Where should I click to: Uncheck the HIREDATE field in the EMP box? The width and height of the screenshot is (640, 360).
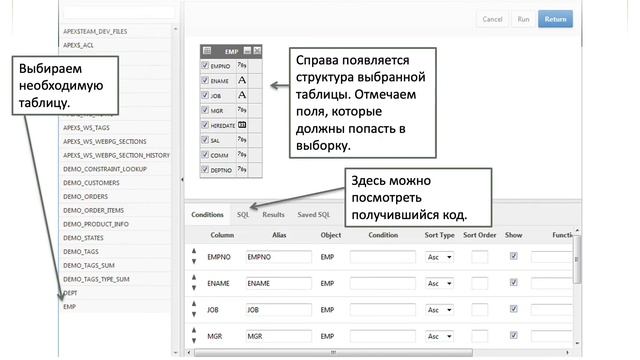205,125
